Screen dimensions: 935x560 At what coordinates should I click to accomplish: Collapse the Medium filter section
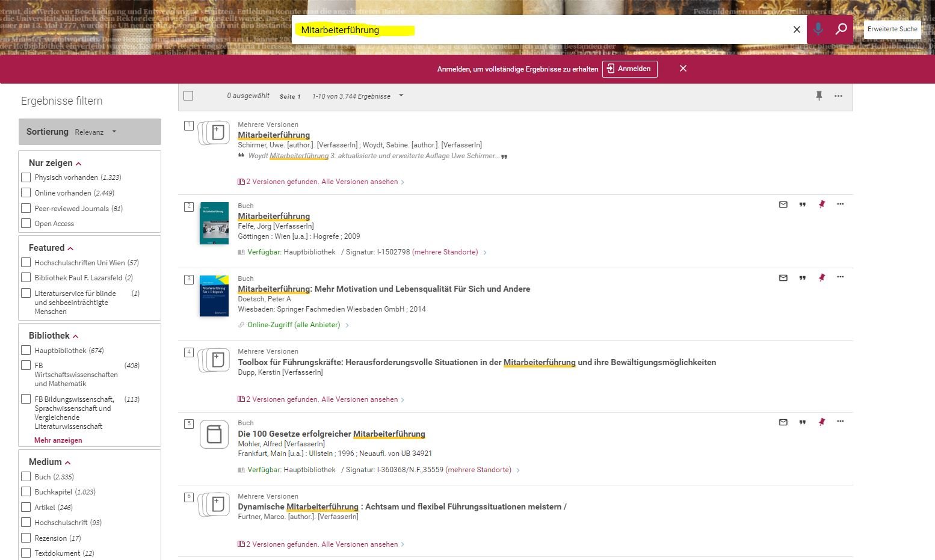[x=68, y=463]
